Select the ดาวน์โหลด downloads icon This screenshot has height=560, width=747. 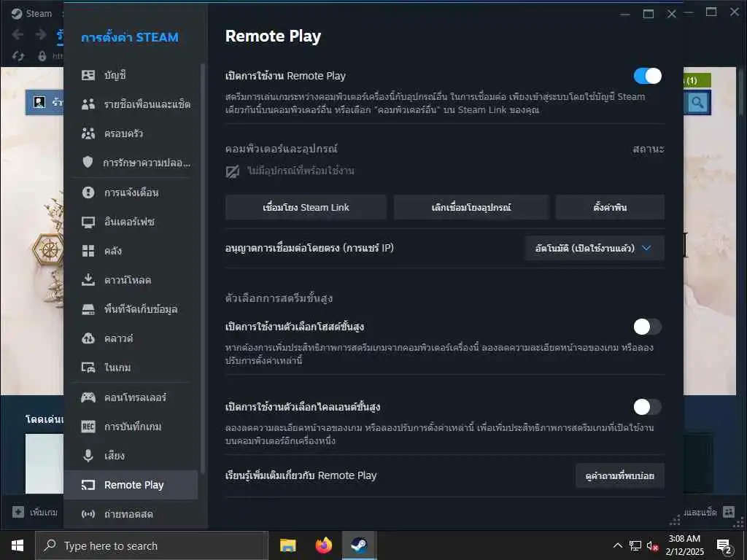click(x=88, y=280)
